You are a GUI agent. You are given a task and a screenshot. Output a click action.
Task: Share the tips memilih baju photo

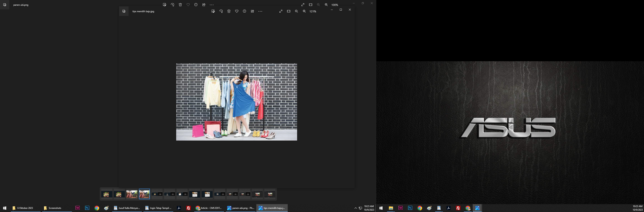tap(252, 11)
